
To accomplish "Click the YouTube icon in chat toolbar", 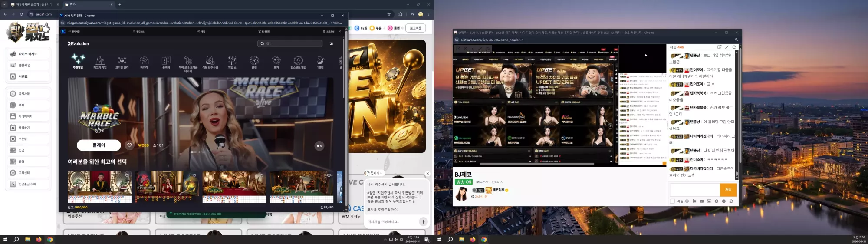I will [701, 201].
